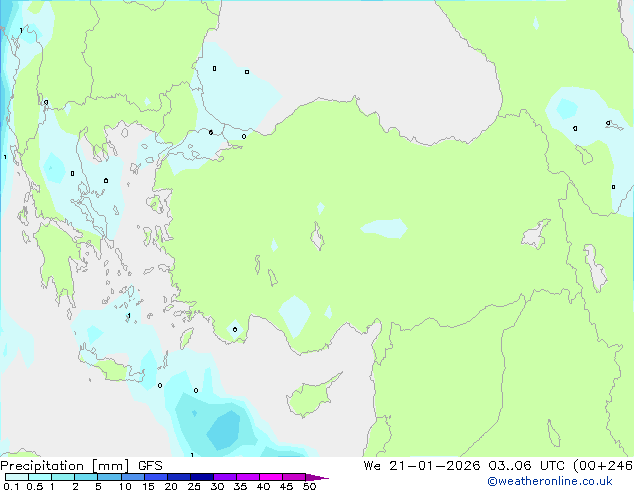
Task: Click the 0.1–0.5 mm legend color swatch
Action: tap(17, 477)
